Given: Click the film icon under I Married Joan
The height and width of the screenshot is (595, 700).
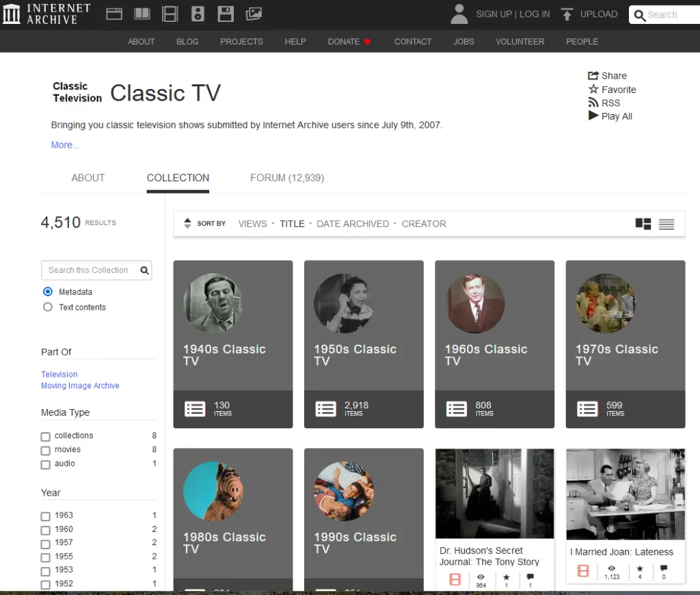Looking at the screenshot, I should click(x=583, y=571).
